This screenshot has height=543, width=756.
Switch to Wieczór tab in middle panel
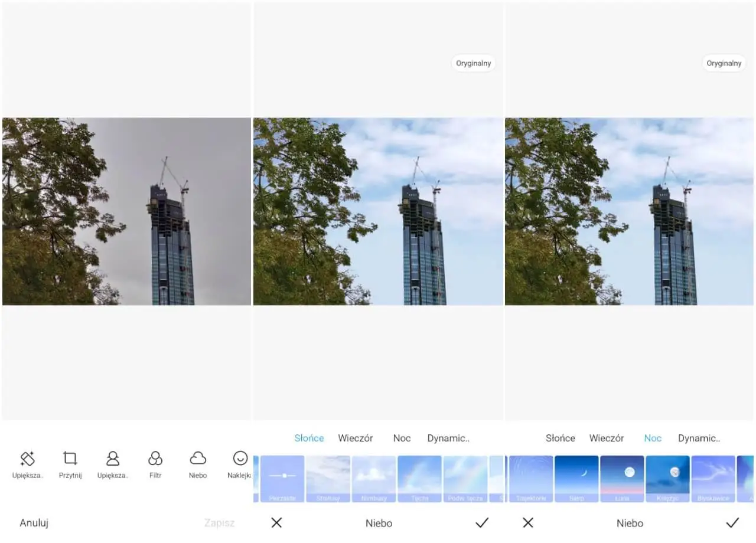click(355, 438)
